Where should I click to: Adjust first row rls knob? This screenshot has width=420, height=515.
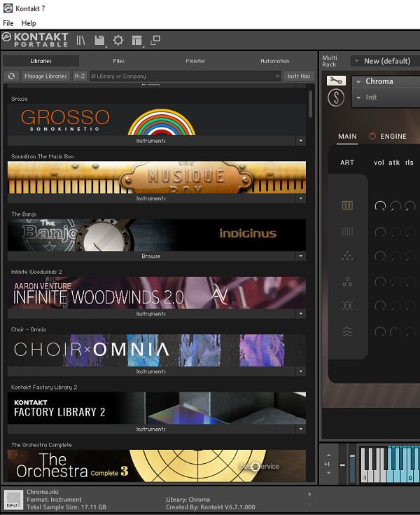pyautogui.click(x=409, y=206)
